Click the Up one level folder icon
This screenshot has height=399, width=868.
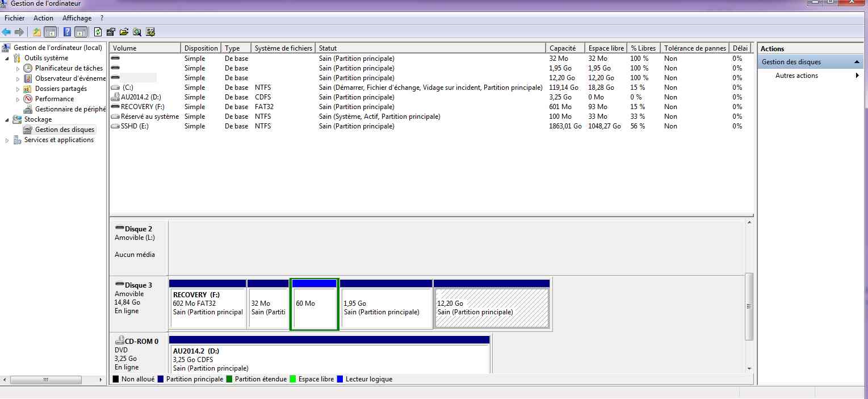(x=37, y=32)
